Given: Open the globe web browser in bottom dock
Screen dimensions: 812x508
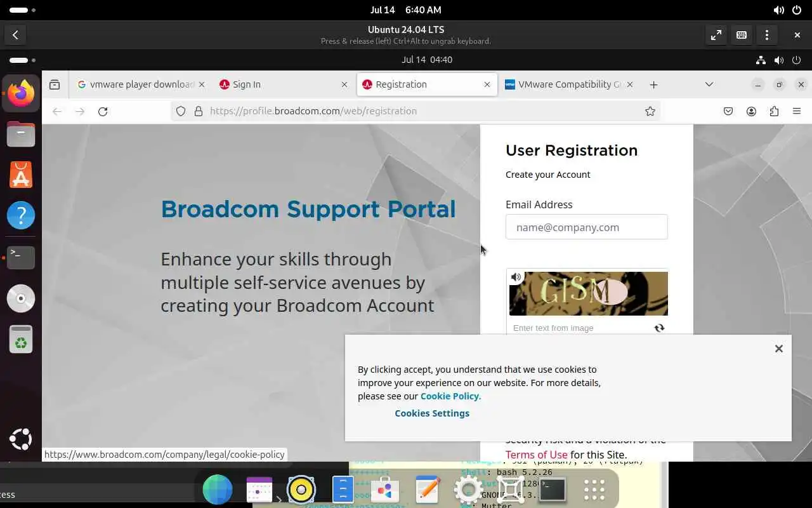Looking at the screenshot, I should pos(218,490).
